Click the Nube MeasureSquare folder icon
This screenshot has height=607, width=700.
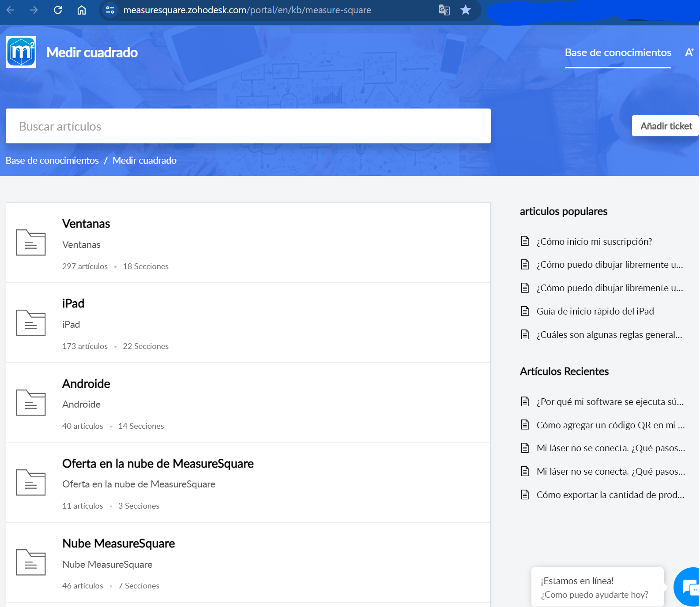click(x=31, y=562)
